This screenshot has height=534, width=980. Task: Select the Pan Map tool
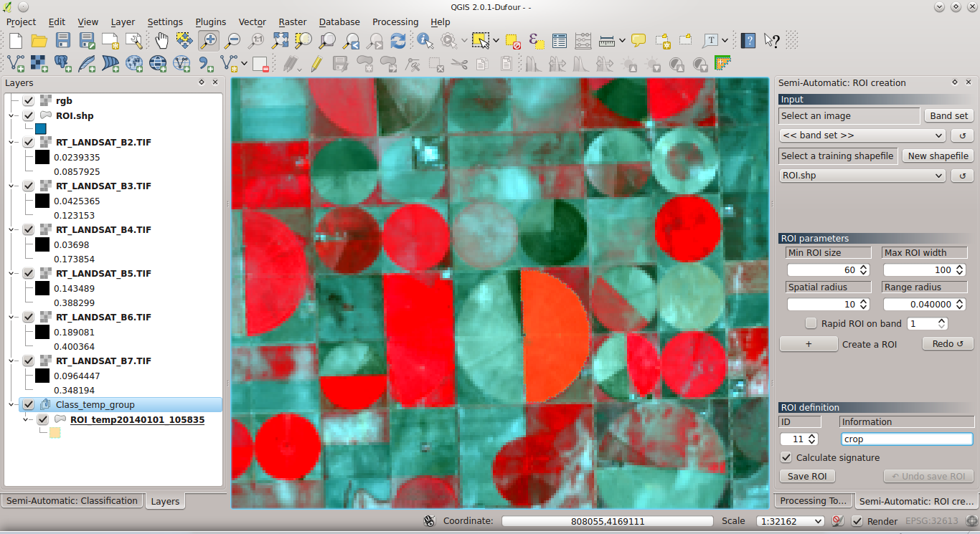point(161,41)
